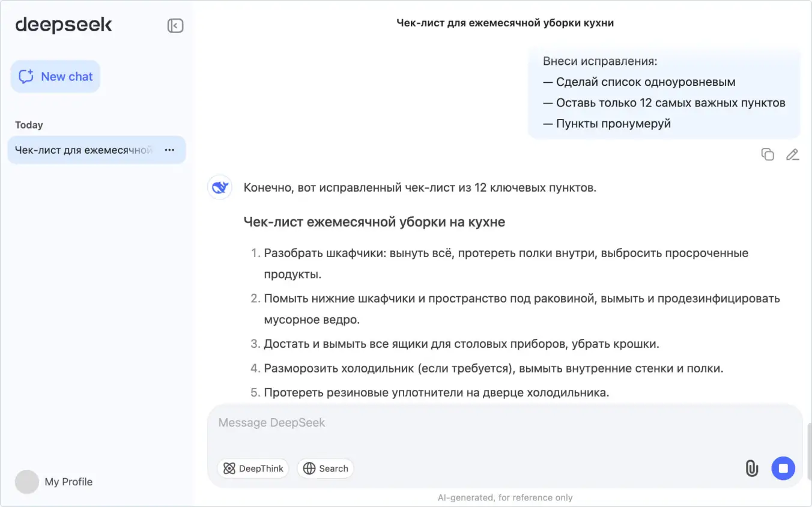Screen dimensions: 812x507
Task: Click the New chat bubble icon
Action: 26,77
